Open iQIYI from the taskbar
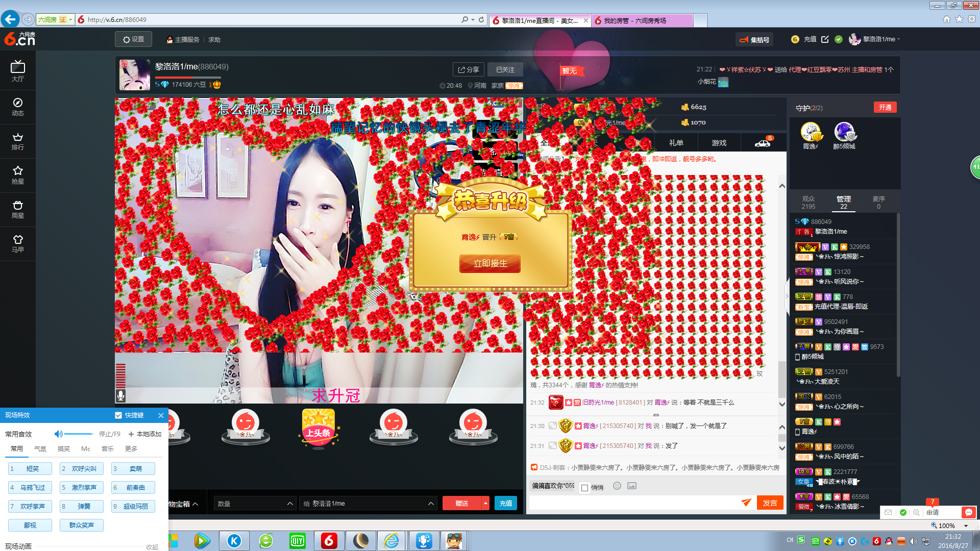The height and width of the screenshot is (551, 980). (x=298, y=541)
